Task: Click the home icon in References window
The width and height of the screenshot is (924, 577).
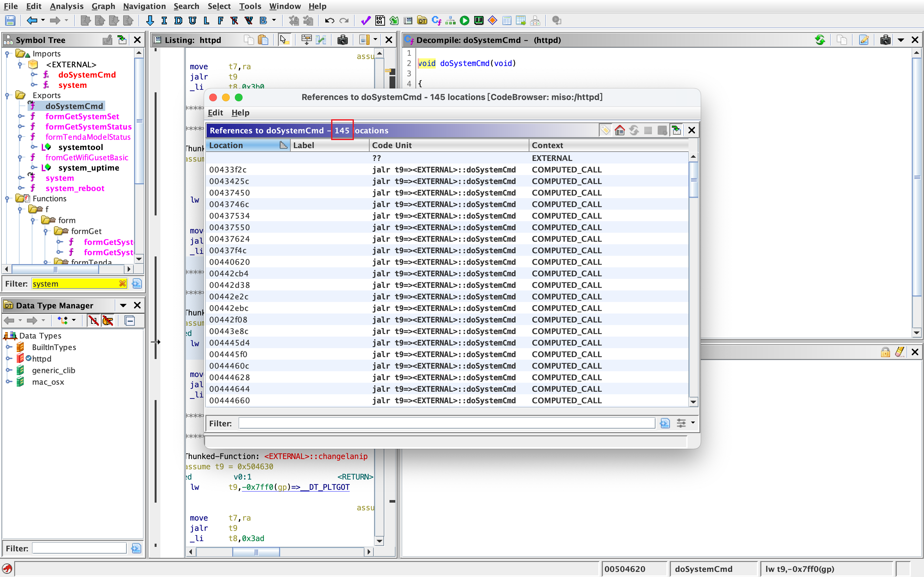Action: click(619, 130)
